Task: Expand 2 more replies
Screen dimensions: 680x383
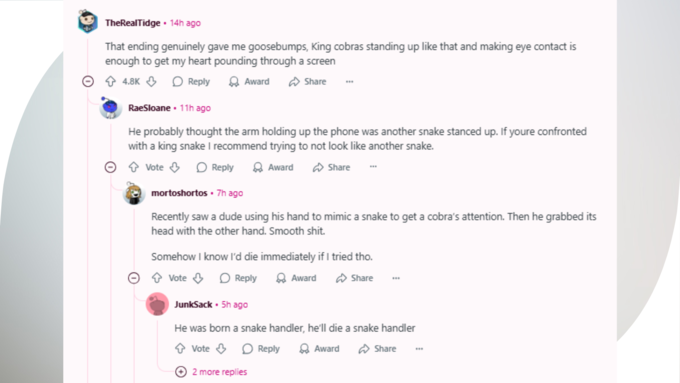Action: point(211,372)
